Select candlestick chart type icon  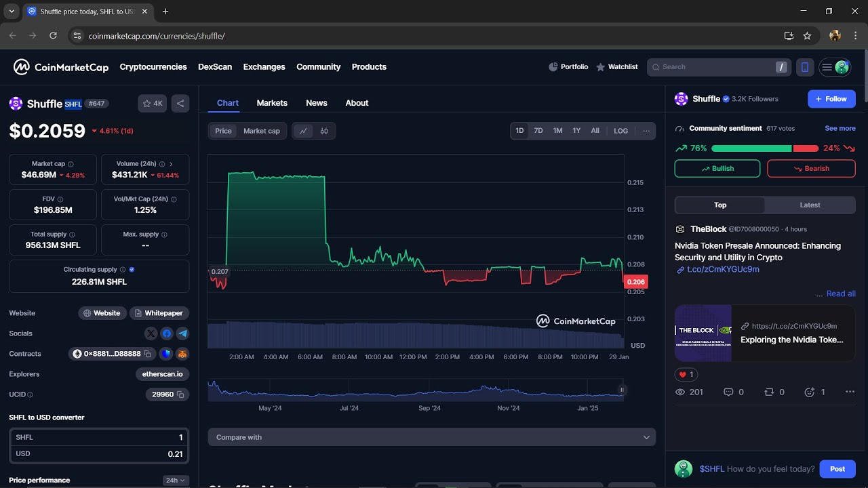[x=324, y=131]
